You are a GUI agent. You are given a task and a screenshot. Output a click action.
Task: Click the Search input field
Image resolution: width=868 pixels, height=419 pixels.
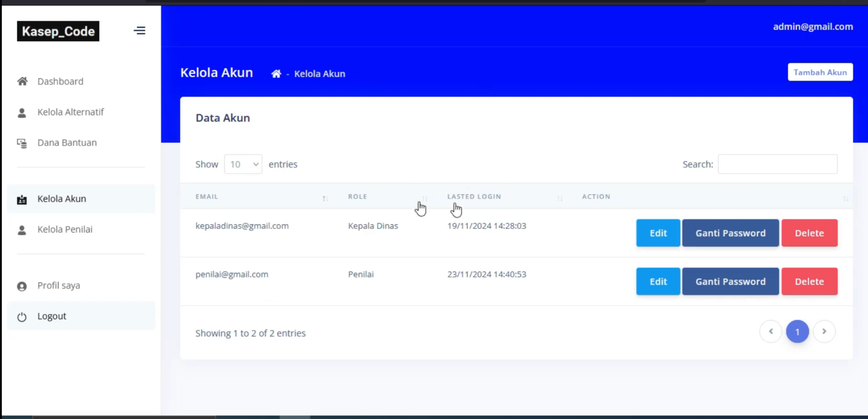click(x=778, y=164)
